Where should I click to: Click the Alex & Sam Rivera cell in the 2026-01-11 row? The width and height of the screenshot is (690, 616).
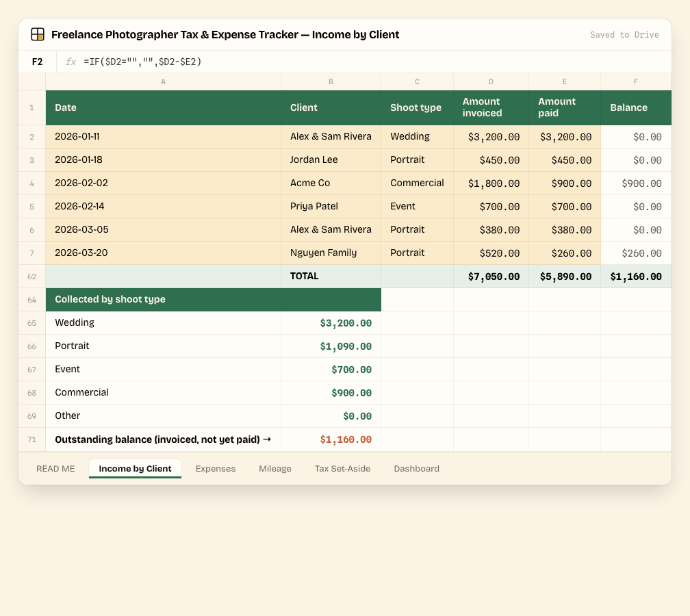331,137
